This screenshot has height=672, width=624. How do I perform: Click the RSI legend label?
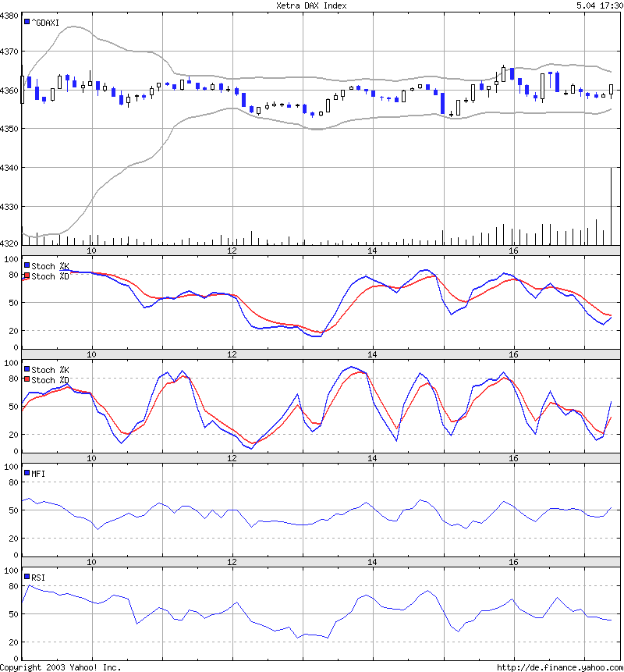click(x=38, y=578)
